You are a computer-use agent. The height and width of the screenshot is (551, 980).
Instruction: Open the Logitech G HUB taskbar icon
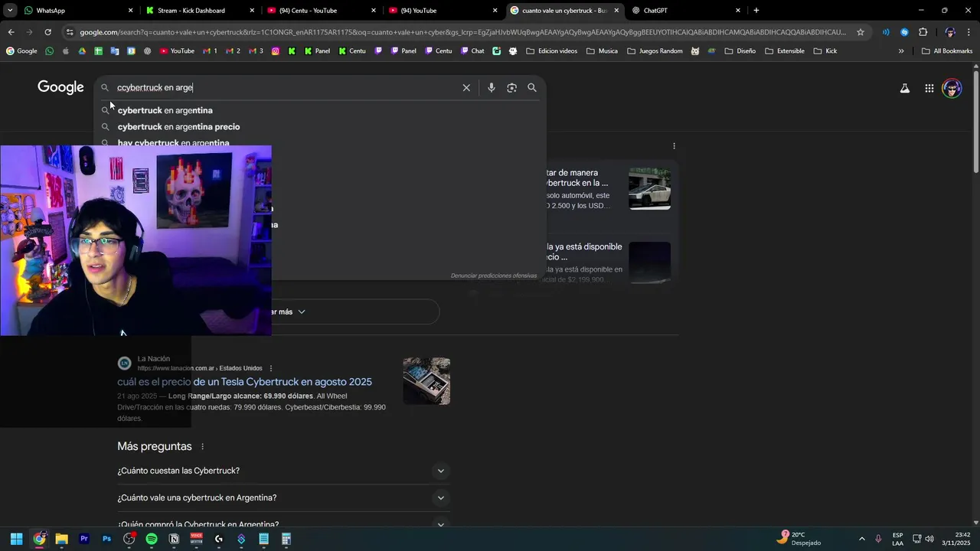tap(219, 539)
